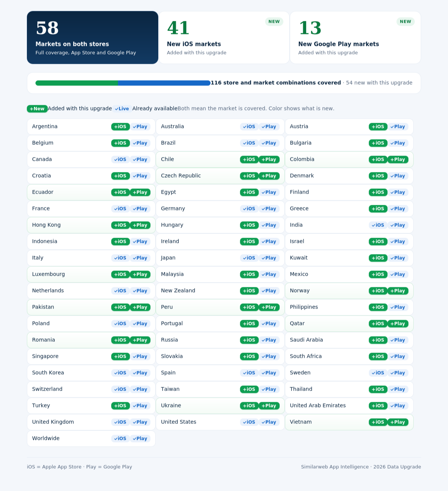Click the '54 new with this upgrade' text
This screenshot has height=491, width=448.
379,83
